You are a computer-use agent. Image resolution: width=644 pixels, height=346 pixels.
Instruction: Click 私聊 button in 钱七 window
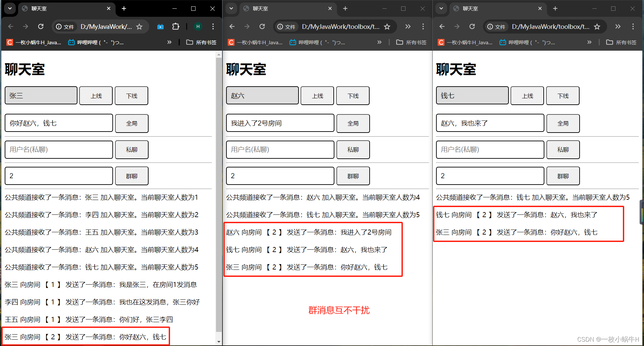(563, 150)
